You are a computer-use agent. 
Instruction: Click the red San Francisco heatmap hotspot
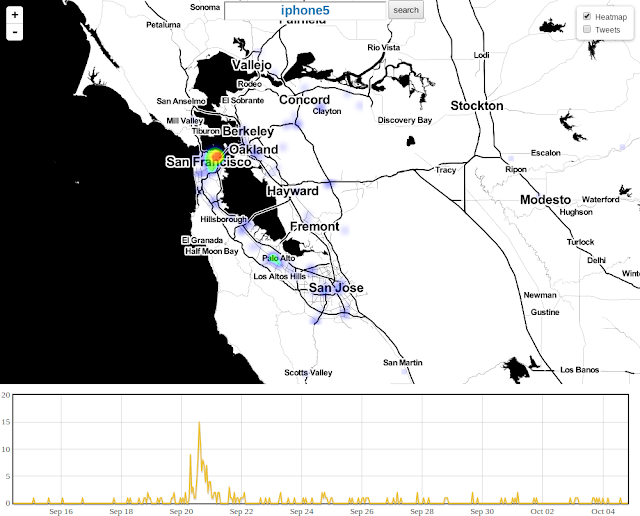pyautogui.click(x=217, y=156)
